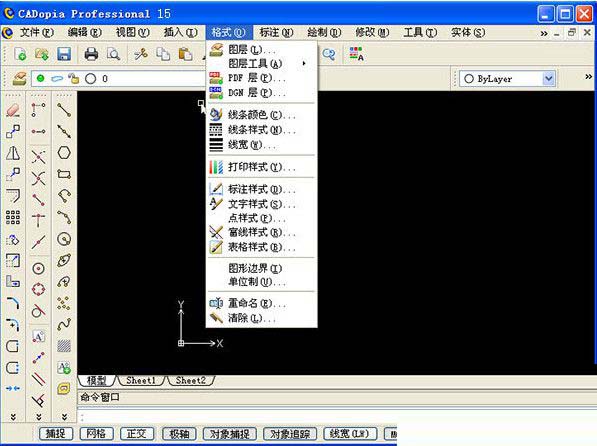
Task: Switch to the Sheet1 tab
Action: tap(141, 380)
